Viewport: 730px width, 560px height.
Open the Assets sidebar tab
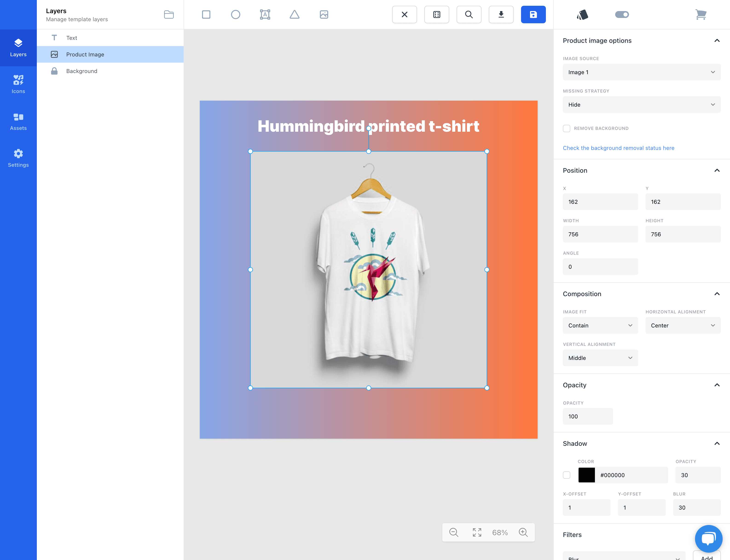click(x=18, y=121)
